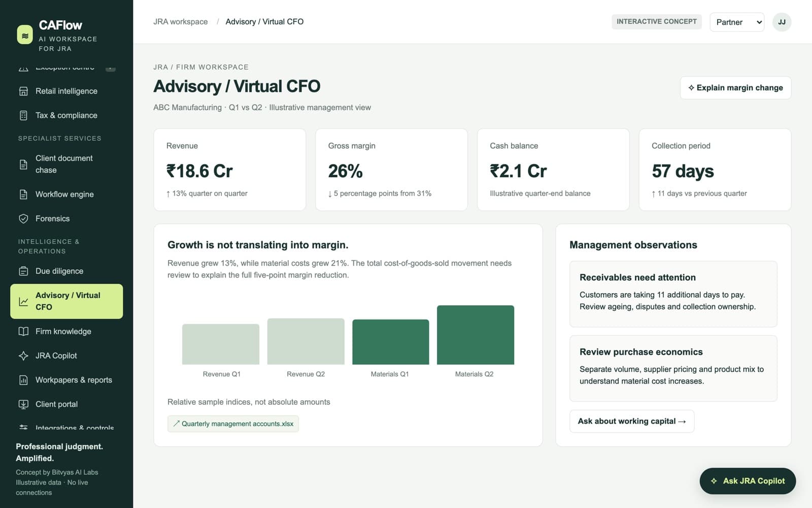Click the Client portal download icon
This screenshot has width=812, height=508.
23,405
